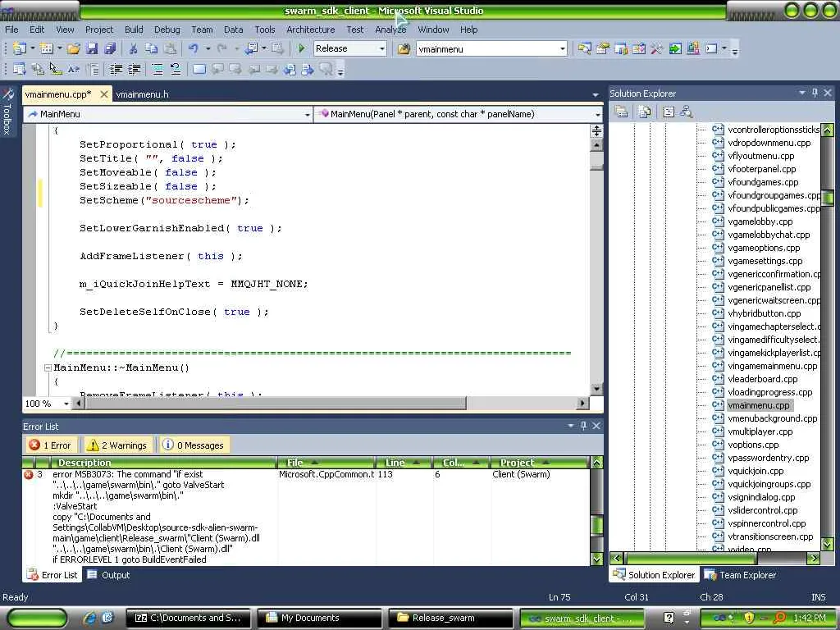The width and height of the screenshot is (840, 630).
Task: Open the MainMenu(Panel * parent member dropdown
Action: pyautogui.click(x=597, y=114)
